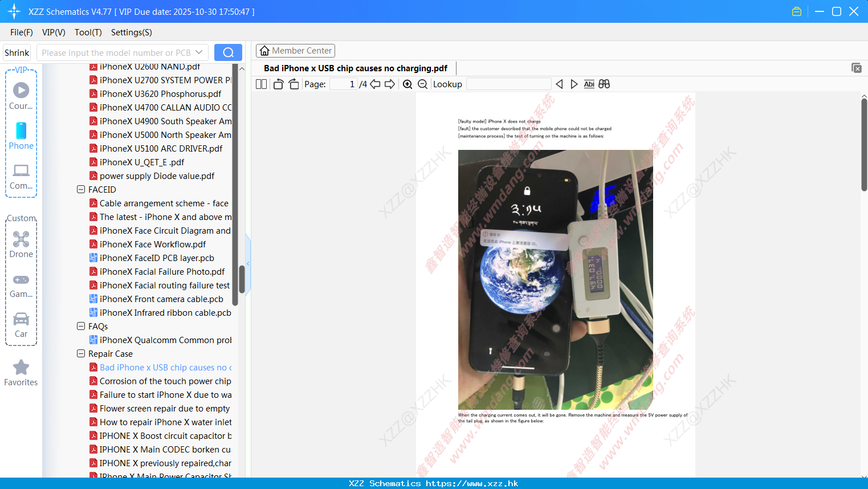Viewport: 868px width, 489px height.
Task: Open the Courses category
Action: 21,96
